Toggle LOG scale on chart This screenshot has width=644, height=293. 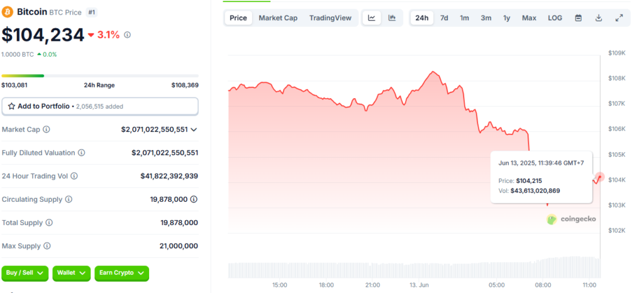(555, 18)
